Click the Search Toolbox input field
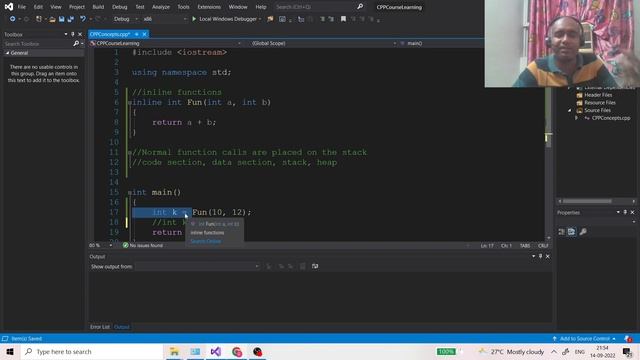Screen dimensions: 640x360 pyautogui.click(x=38, y=43)
